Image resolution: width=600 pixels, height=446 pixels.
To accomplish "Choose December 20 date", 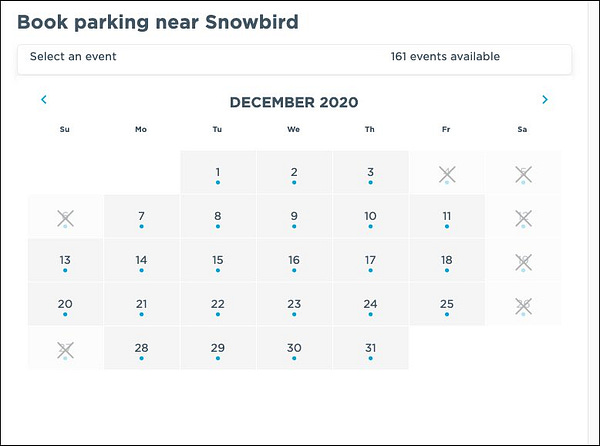I will (x=65, y=304).
